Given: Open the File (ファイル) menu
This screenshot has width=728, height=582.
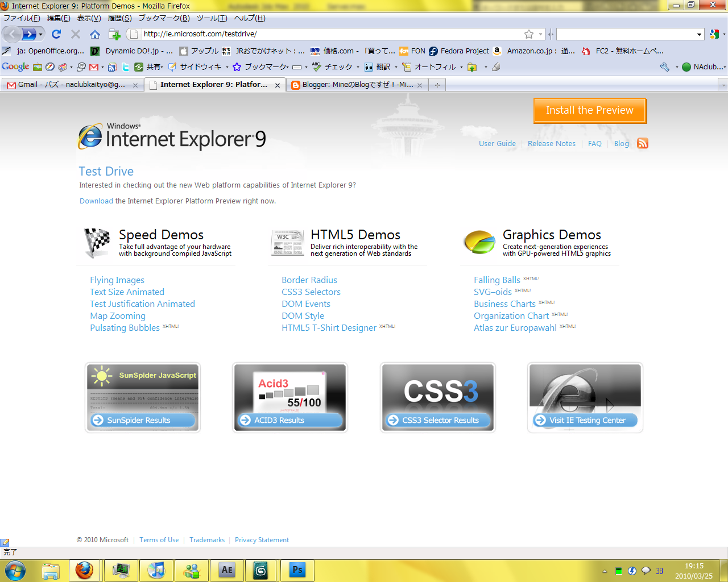Looking at the screenshot, I should click(22, 18).
